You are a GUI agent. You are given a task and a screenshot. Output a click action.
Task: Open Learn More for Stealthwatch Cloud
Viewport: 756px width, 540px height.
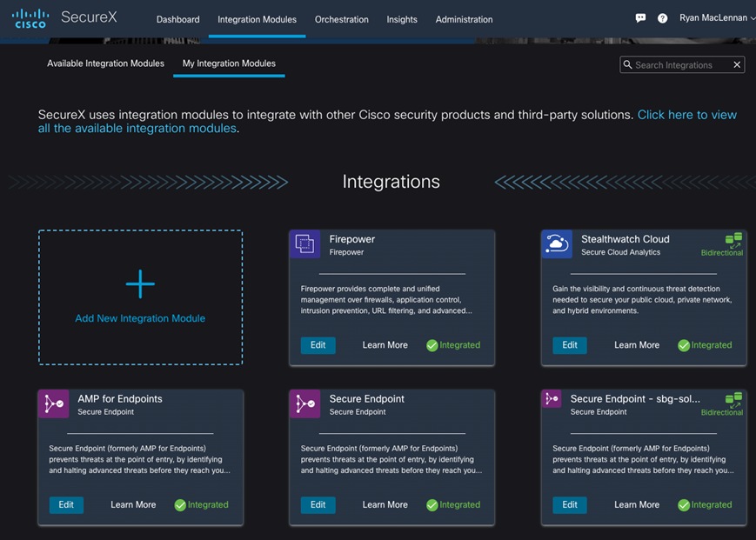(x=637, y=345)
